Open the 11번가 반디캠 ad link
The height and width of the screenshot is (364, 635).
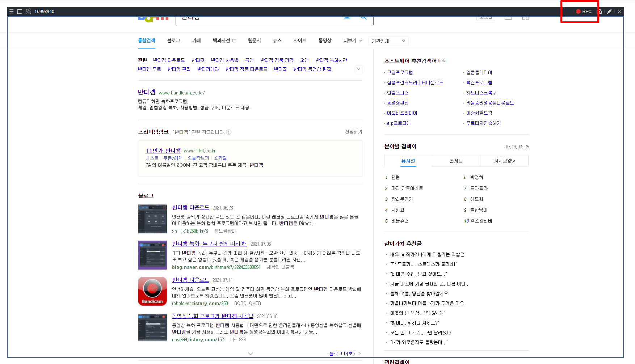pyautogui.click(x=163, y=151)
